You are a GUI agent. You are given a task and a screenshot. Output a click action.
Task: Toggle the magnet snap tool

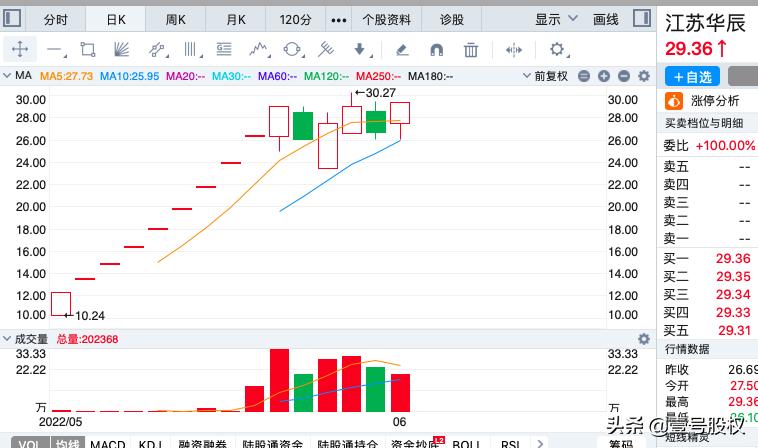pos(437,49)
